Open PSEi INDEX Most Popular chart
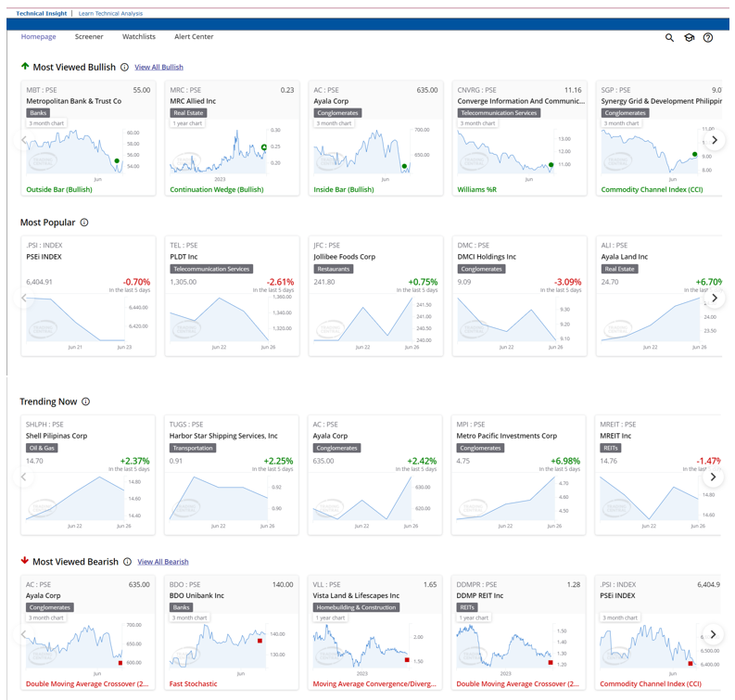Viewport: 735px width, 700px height. (75, 319)
